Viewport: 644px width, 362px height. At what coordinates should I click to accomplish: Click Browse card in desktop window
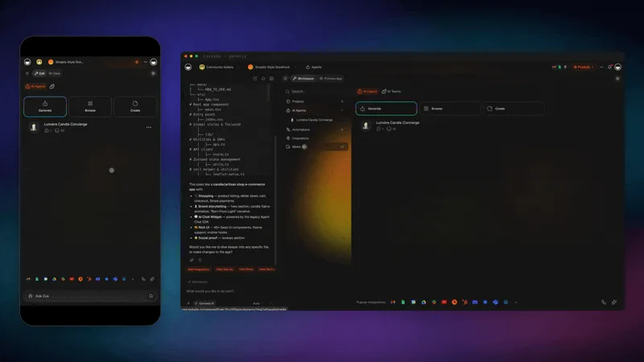tap(450, 109)
